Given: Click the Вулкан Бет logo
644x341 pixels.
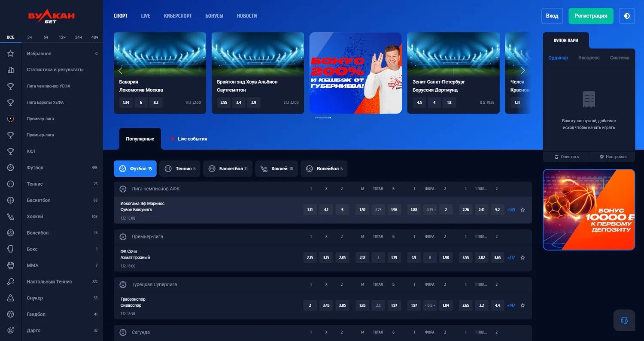Looking at the screenshot, I should click(52, 17).
